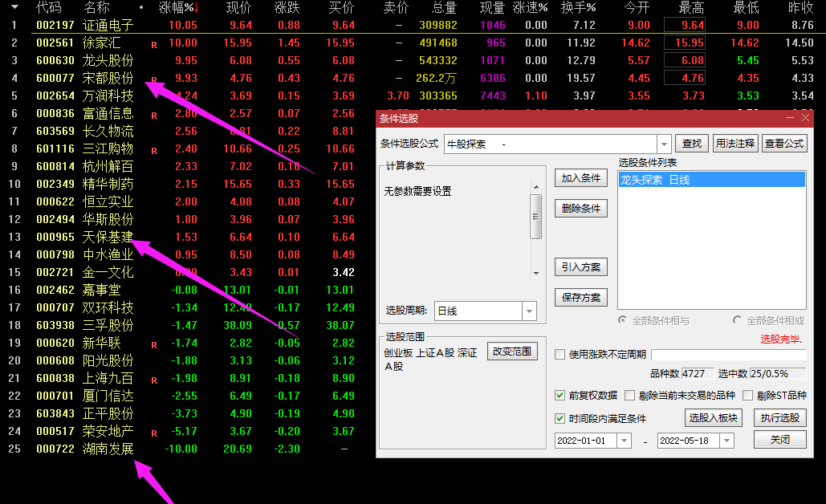The height and width of the screenshot is (504, 826).
Task: Select stock row 宋都股份
Action: (x=413, y=78)
